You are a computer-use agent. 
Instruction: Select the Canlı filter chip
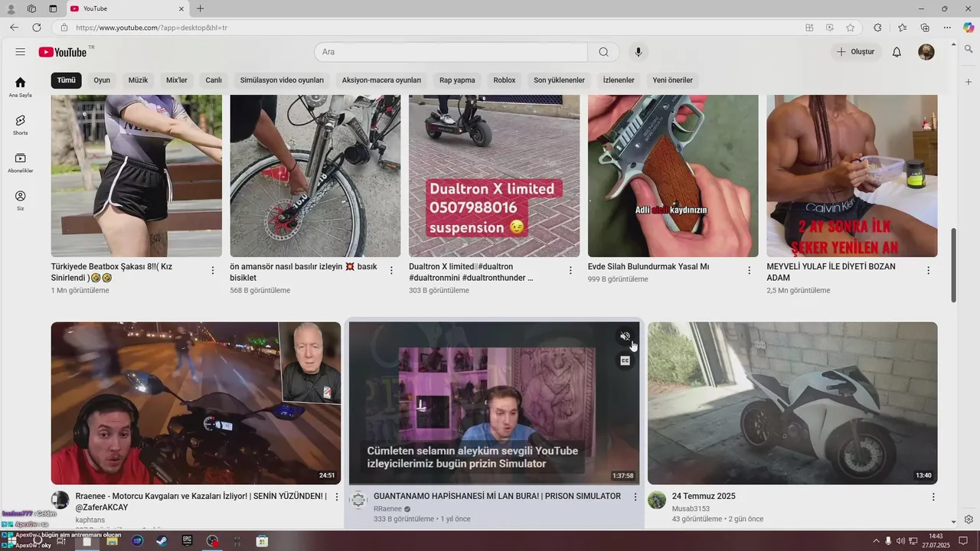tap(214, 80)
